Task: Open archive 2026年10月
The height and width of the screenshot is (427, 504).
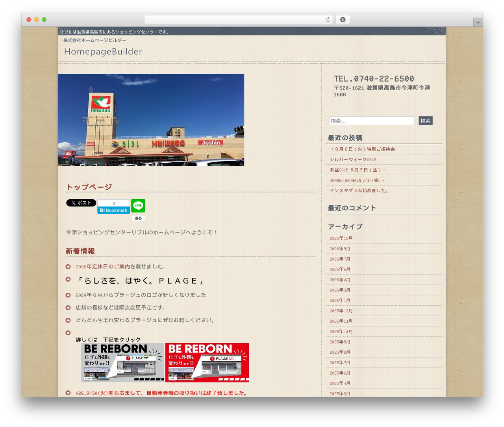Action: coord(341,238)
